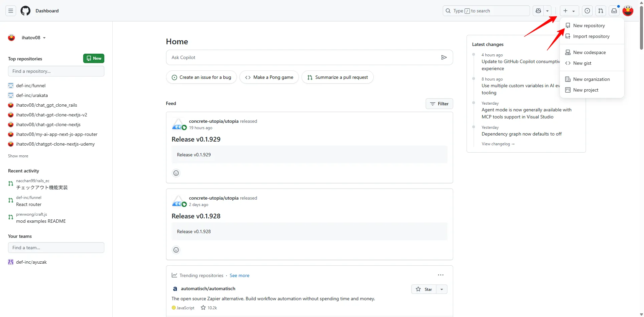This screenshot has height=317, width=644.
Task: Click Show more repositories
Action: [18, 156]
